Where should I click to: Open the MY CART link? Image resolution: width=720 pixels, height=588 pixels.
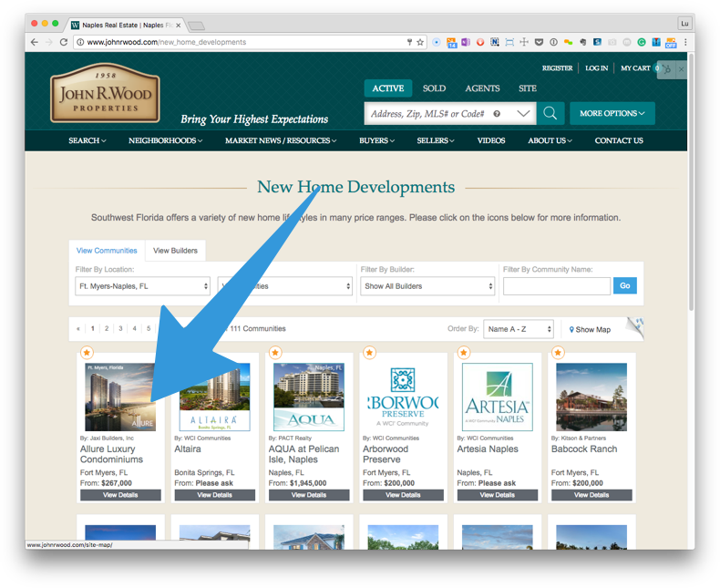tap(635, 68)
